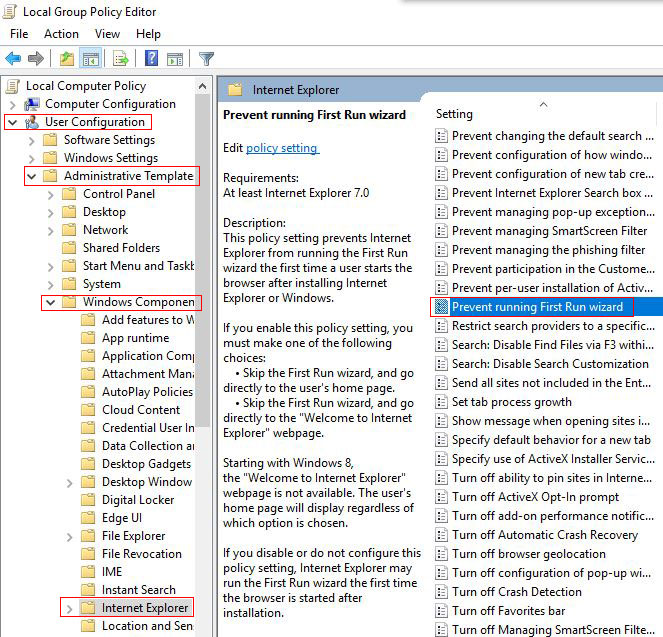The height and width of the screenshot is (637, 663).
Task: Expand the Computer Configuration node
Action: 13,104
